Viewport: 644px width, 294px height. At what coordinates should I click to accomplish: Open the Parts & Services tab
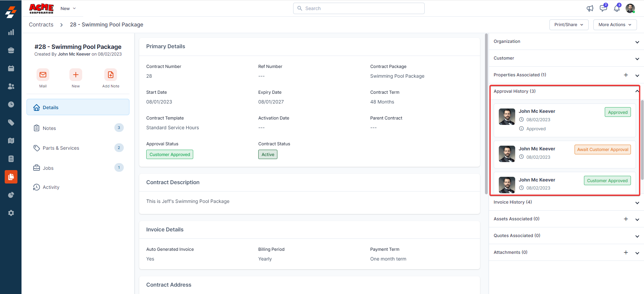(61, 148)
